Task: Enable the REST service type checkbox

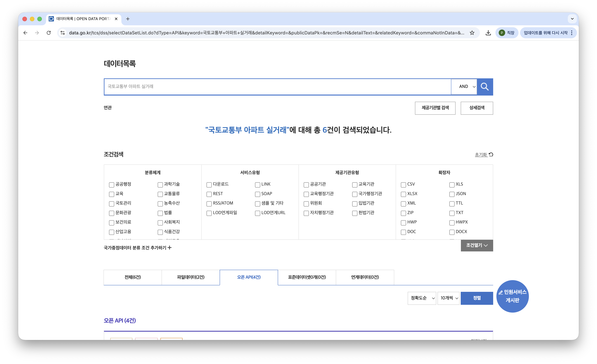Action: point(209,194)
